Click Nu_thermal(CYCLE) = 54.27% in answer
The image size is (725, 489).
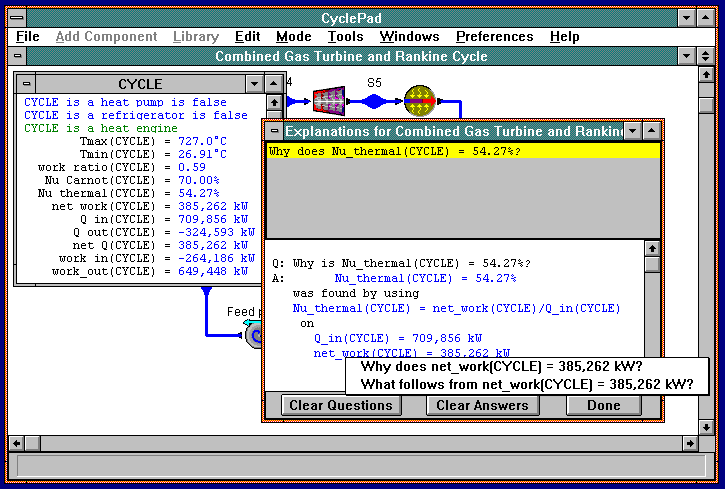point(425,278)
